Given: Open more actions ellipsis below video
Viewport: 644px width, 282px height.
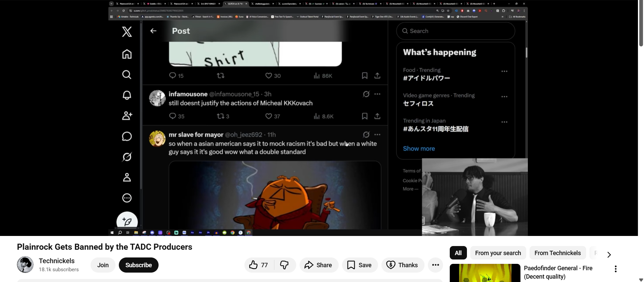Looking at the screenshot, I should (x=435, y=265).
